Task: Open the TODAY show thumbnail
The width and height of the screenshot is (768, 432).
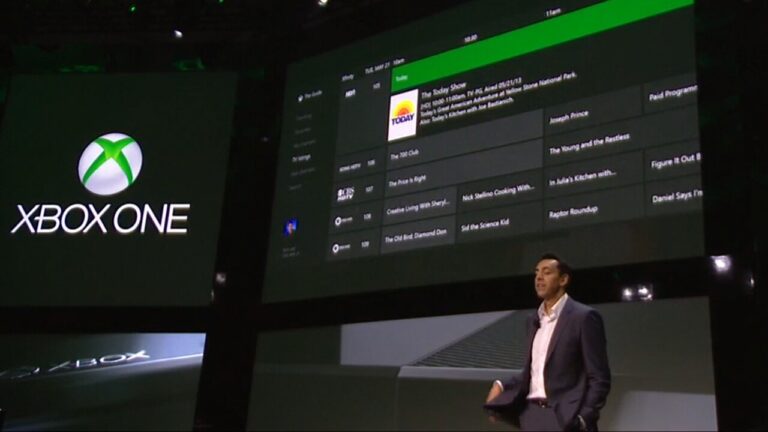Action: click(403, 115)
